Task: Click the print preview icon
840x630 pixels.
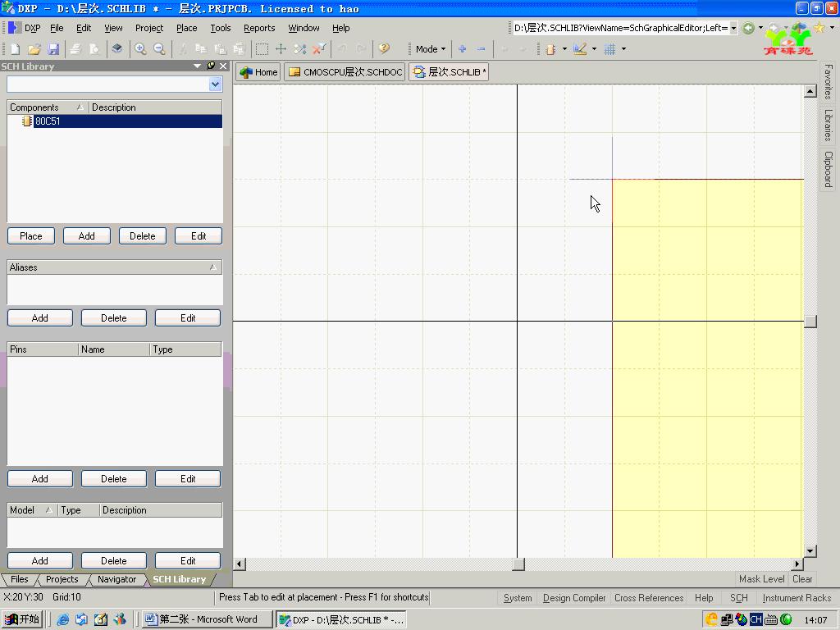Action: (x=94, y=49)
